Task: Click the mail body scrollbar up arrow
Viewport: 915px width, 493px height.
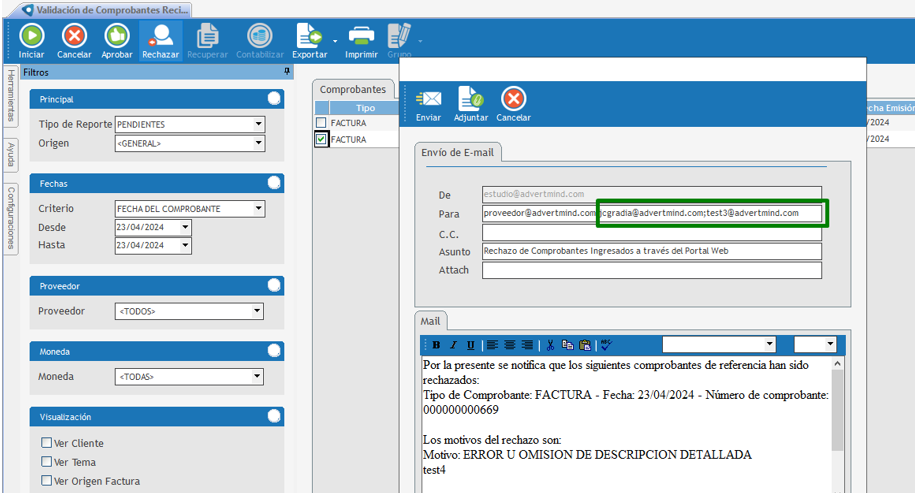Action: (837, 363)
